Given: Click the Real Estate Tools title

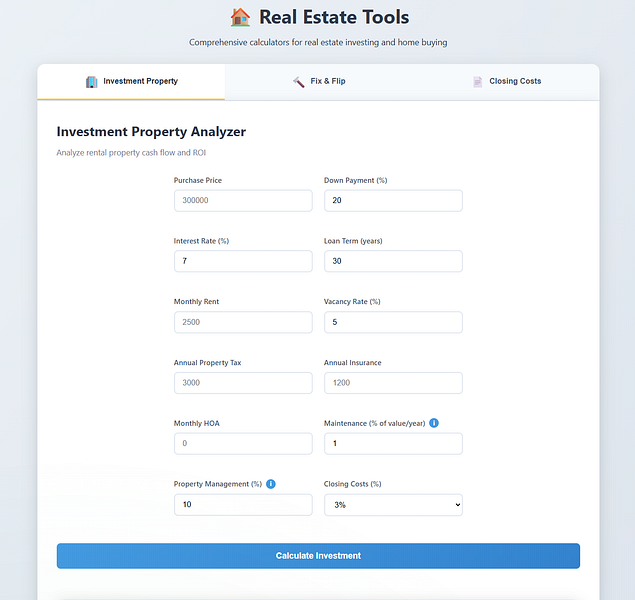Looking at the screenshot, I should [x=334, y=17].
